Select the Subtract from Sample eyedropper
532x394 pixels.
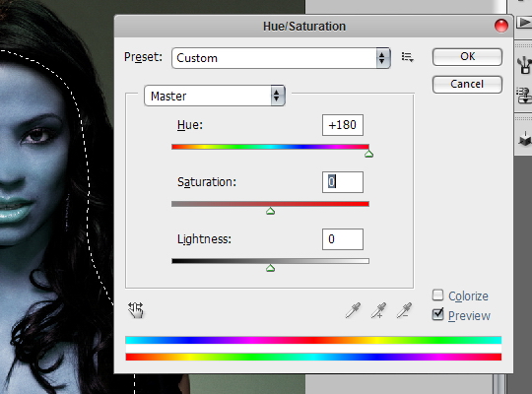[x=404, y=310]
